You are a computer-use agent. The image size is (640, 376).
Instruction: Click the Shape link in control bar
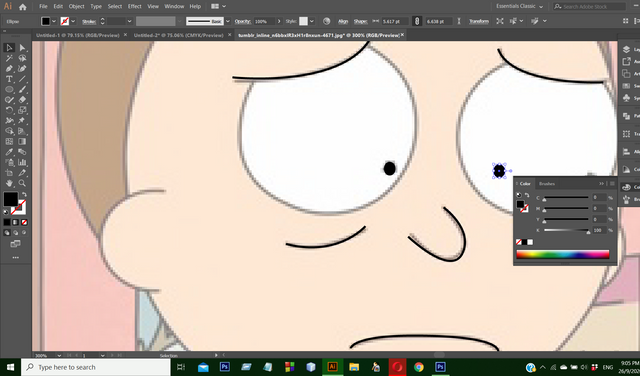[360, 21]
